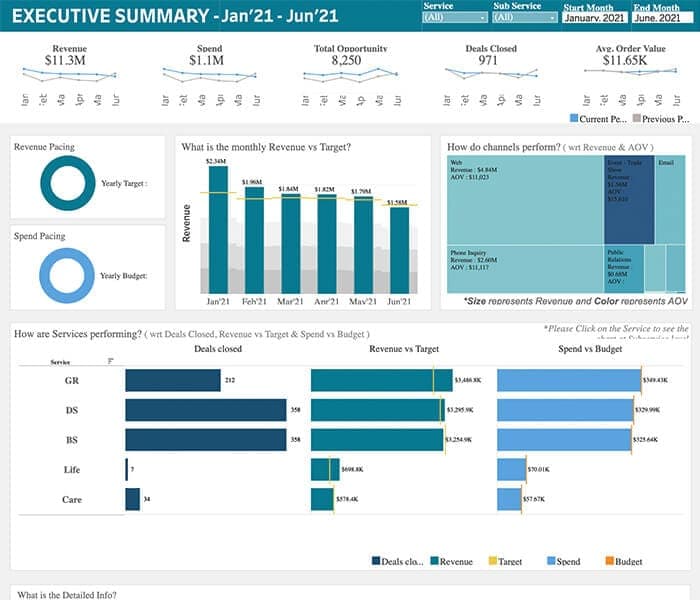Click the Life Spend vs Budget bar
Screen dimensions: 700x600
pos(512,470)
